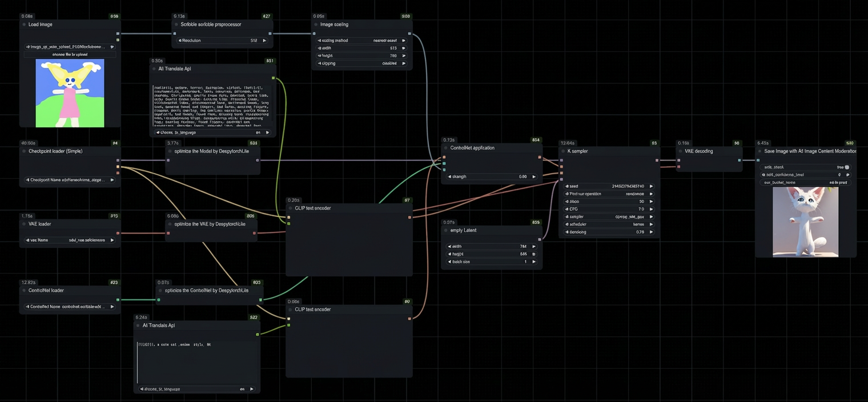This screenshot has width=868, height=402.
Task: Open the scheduler combo in K sampler
Action: click(609, 224)
